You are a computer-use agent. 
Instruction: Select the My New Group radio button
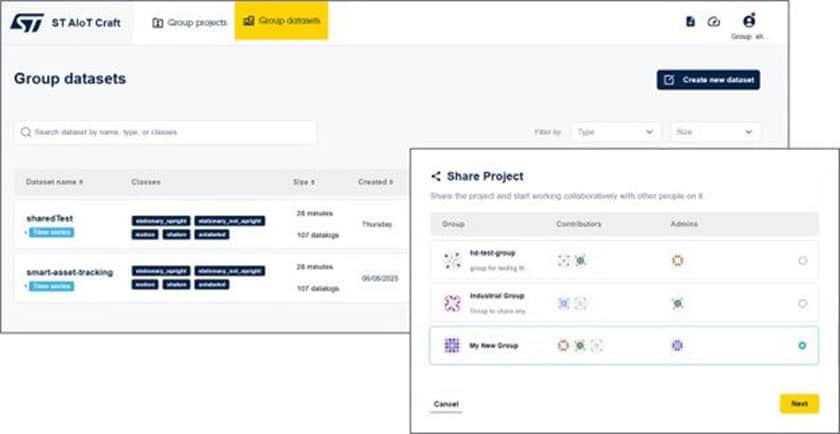pos(802,346)
